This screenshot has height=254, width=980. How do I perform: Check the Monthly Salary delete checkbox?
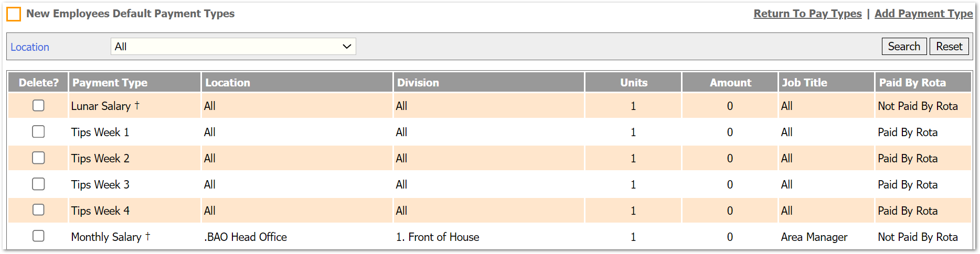pos(38,236)
